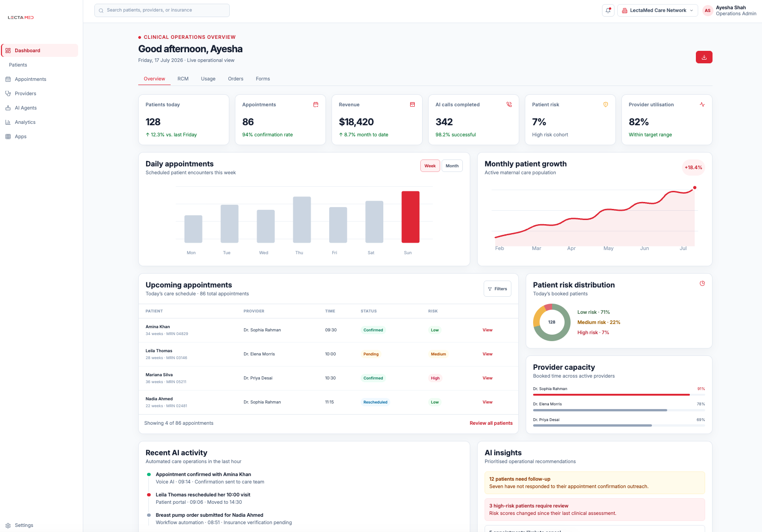Click the Analytics chart icon in sidebar
The image size is (762, 532).
8,122
